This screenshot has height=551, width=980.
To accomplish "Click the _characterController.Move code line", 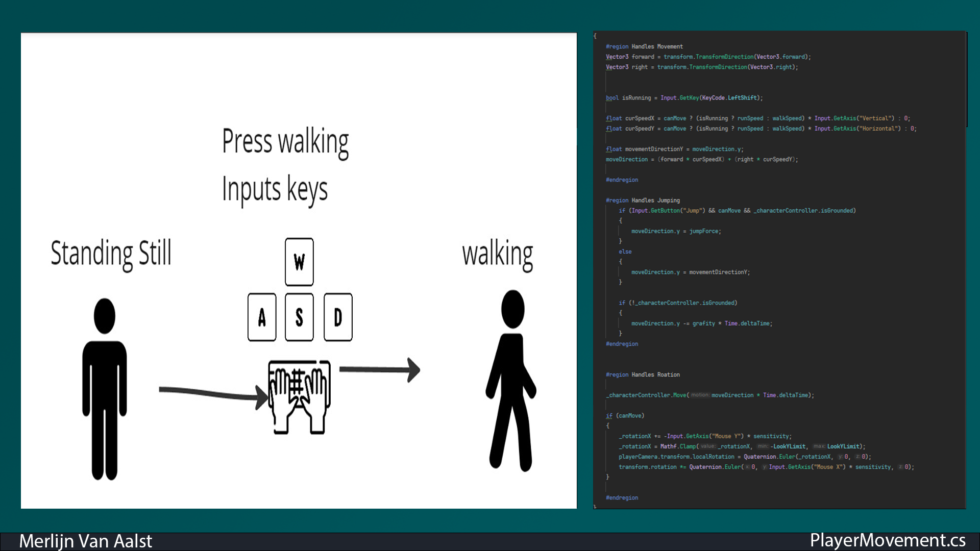I will (709, 395).
